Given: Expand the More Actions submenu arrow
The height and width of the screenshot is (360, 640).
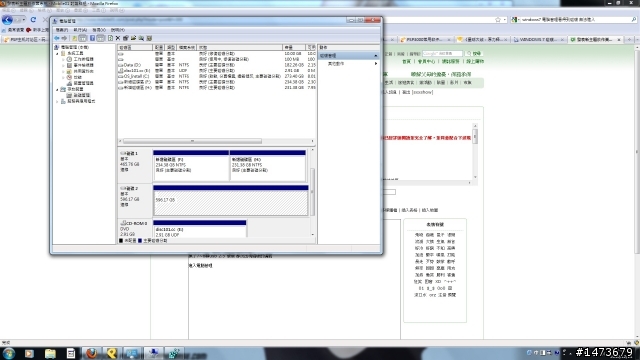Looking at the screenshot, I should [376, 64].
